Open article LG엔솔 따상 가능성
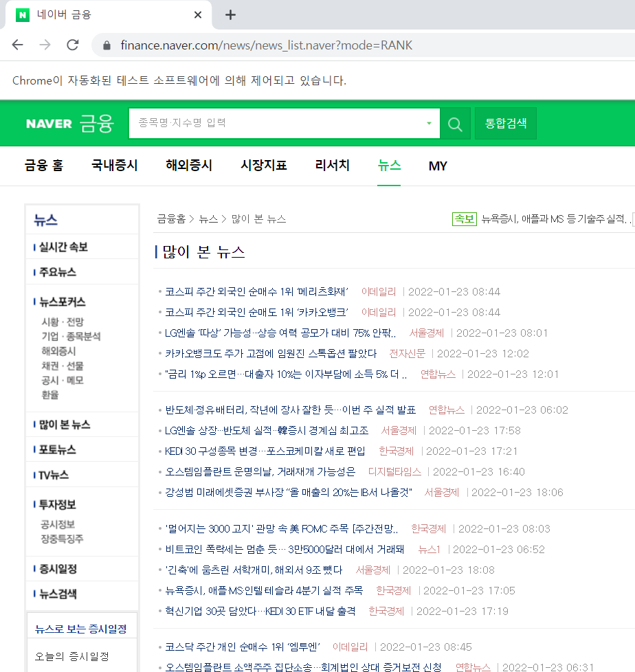The height and width of the screenshot is (672, 635). (280, 333)
